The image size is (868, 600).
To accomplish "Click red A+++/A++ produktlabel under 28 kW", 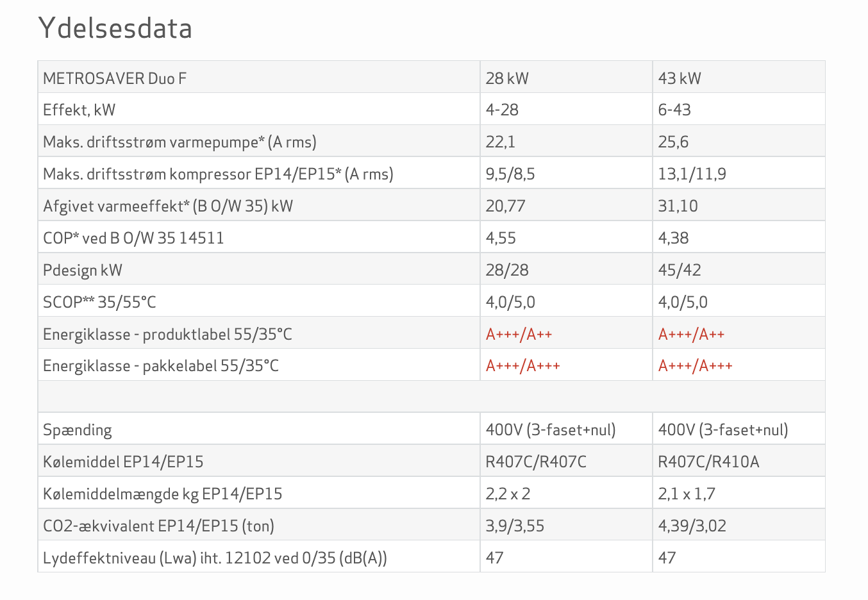I will (x=519, y=334).
